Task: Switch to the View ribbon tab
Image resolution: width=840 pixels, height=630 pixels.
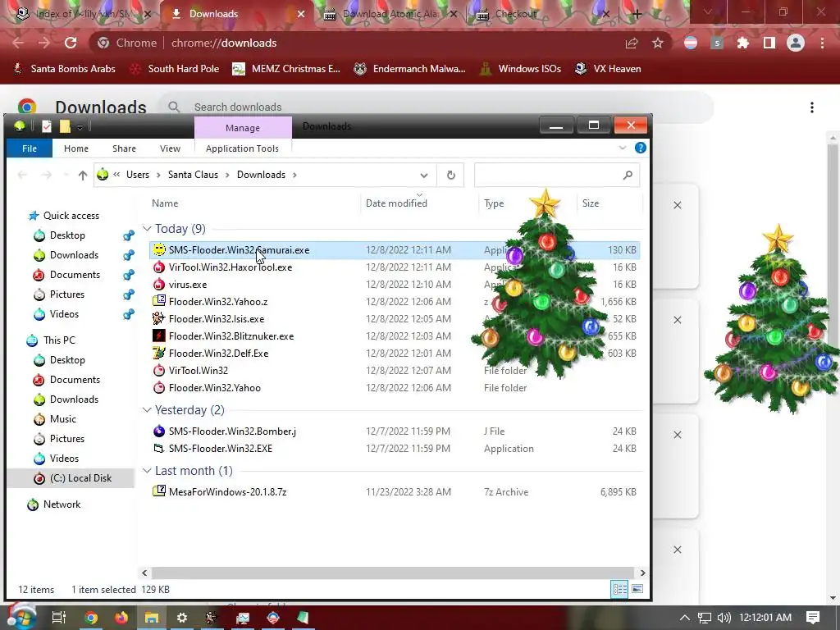Action: [170, 148]
